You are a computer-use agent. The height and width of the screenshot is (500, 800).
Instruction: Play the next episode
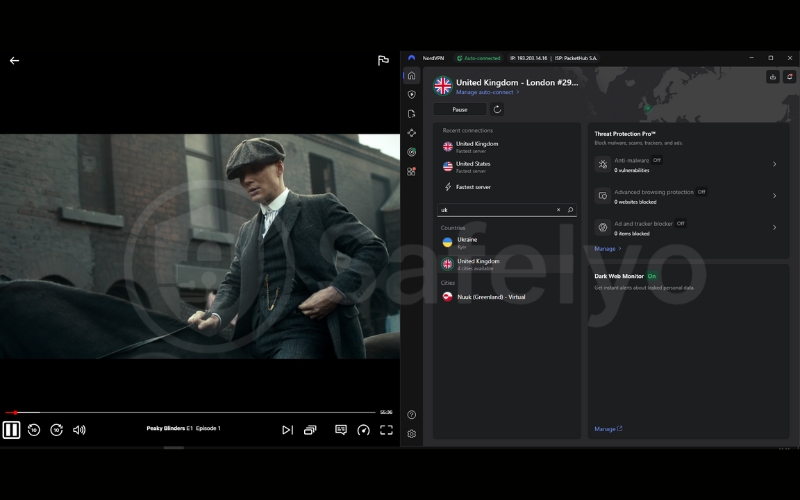tap(287, 430)
